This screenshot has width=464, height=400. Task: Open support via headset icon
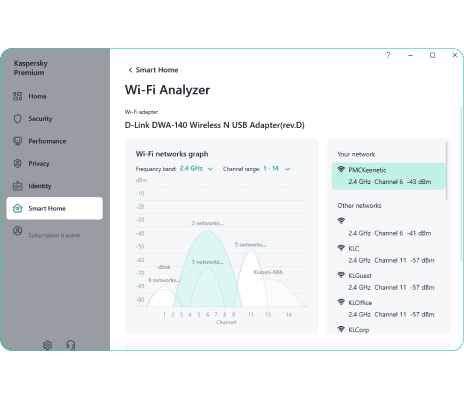point(71,345)
